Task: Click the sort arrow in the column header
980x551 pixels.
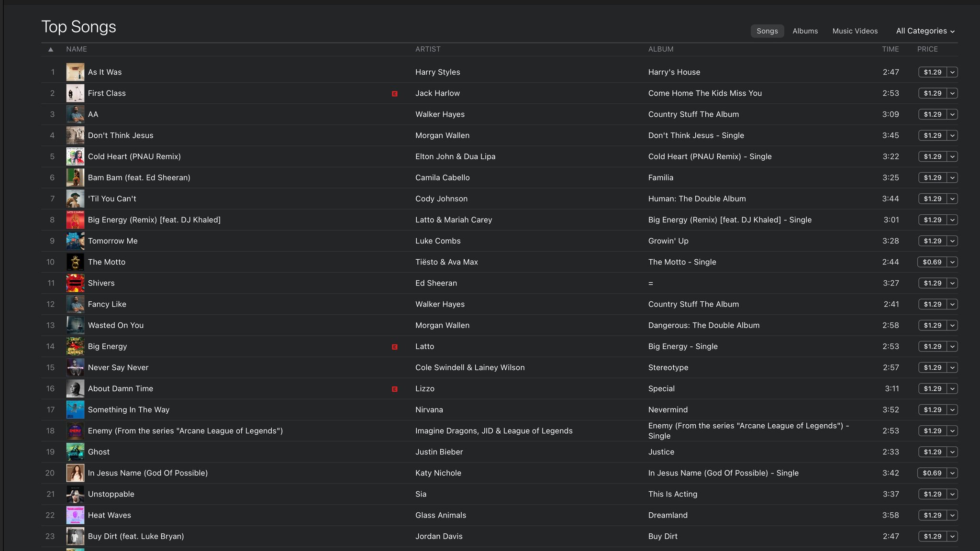Action: pos(51,49)
